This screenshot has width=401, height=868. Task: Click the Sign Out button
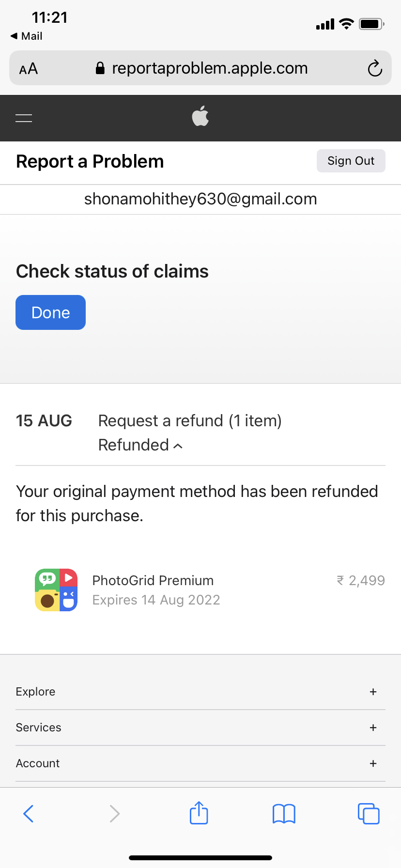pos(351,161)
